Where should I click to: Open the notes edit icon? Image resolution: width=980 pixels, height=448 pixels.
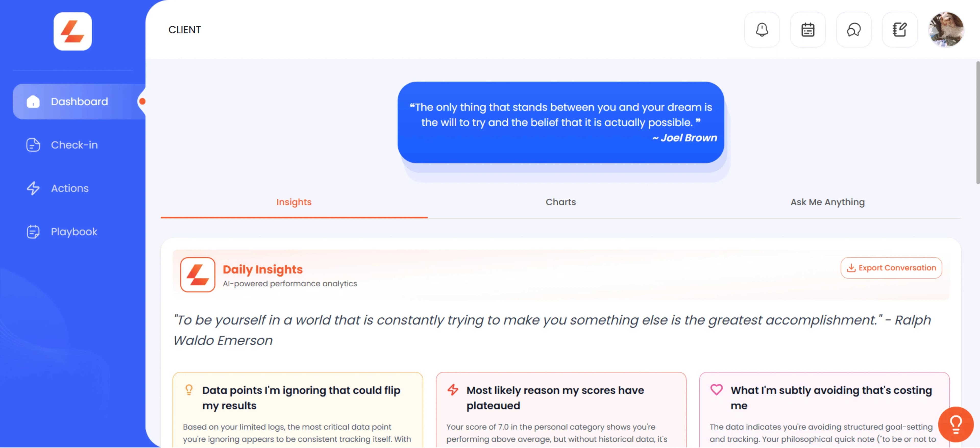click(899, 30)
